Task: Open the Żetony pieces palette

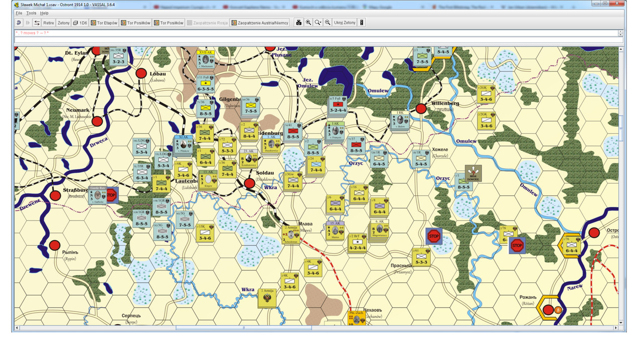Action: (x=64, y=23)
